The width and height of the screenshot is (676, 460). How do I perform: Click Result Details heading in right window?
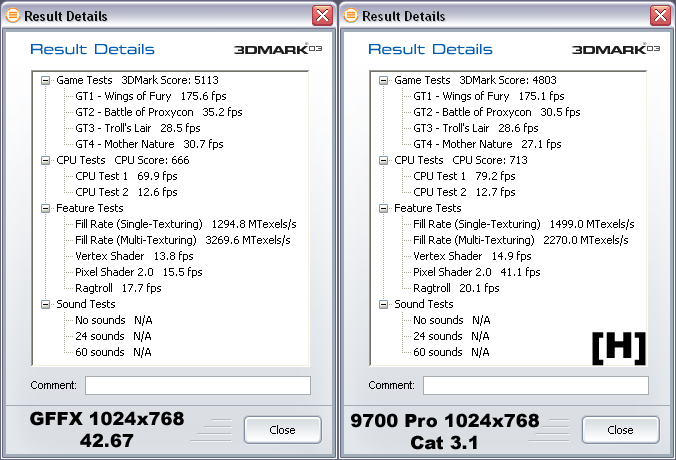coord(430,49)
